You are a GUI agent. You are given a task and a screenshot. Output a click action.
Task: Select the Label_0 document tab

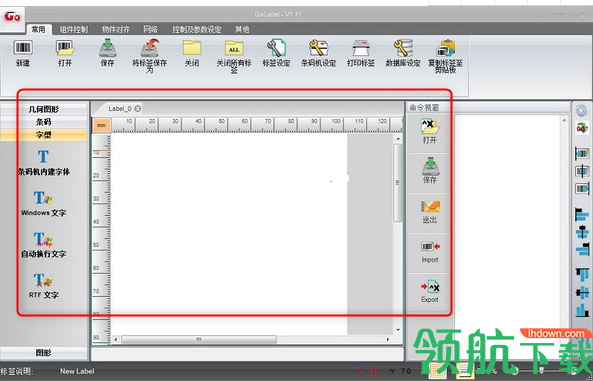pos(120,109)
